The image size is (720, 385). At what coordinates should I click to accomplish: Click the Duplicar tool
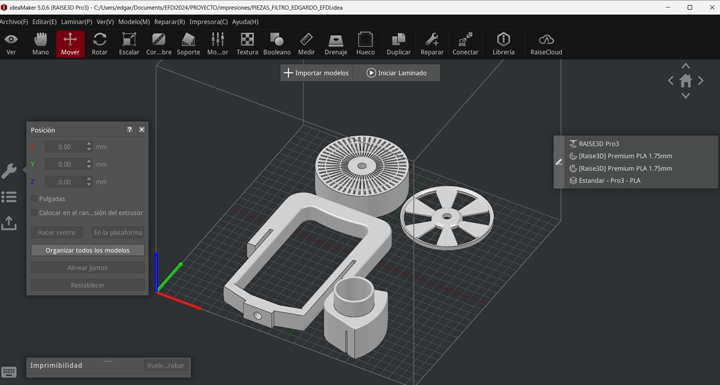click(x=399, y=44)
